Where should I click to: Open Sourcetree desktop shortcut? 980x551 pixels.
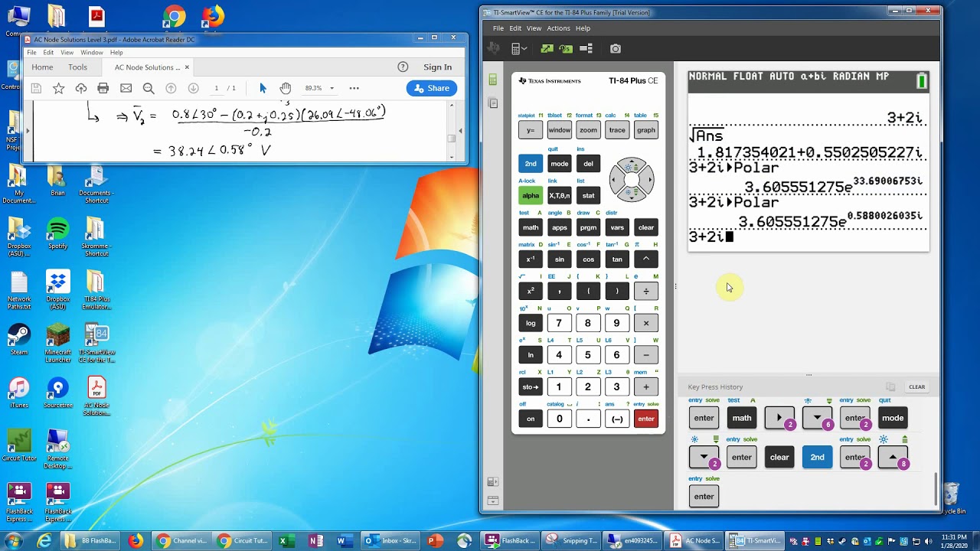57,393
